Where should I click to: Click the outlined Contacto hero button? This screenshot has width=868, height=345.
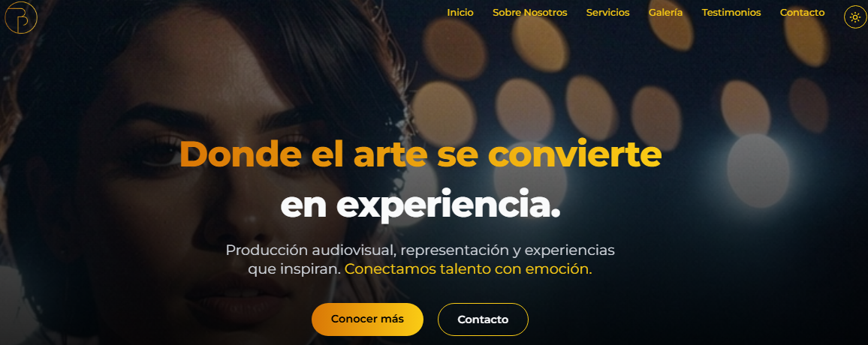click(484, 319)
